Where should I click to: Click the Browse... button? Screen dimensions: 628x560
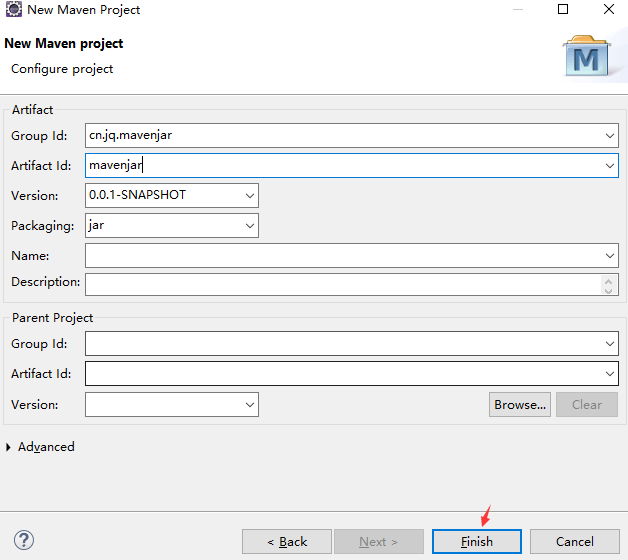click(x=520, y=405)
